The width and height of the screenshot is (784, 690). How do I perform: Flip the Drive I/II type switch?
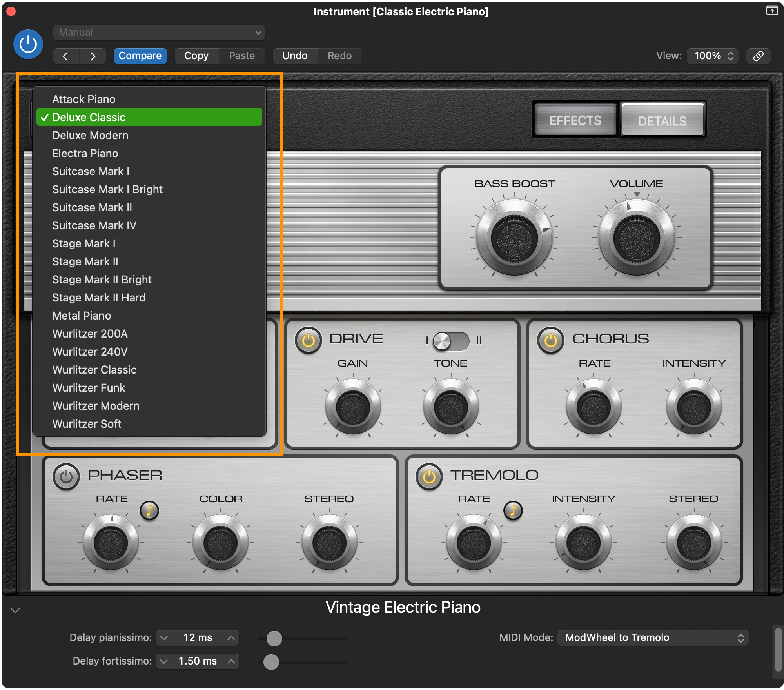(x=451, y=341)
